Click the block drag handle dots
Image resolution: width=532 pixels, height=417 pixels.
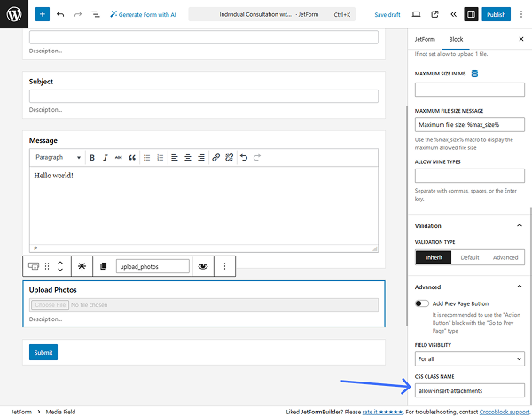(x=47, y=266)
